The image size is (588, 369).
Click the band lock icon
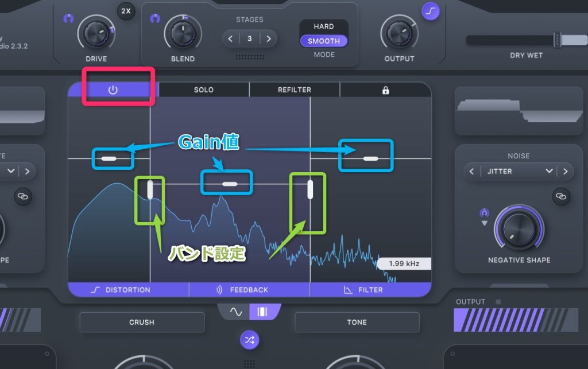(x=385, y=90)
